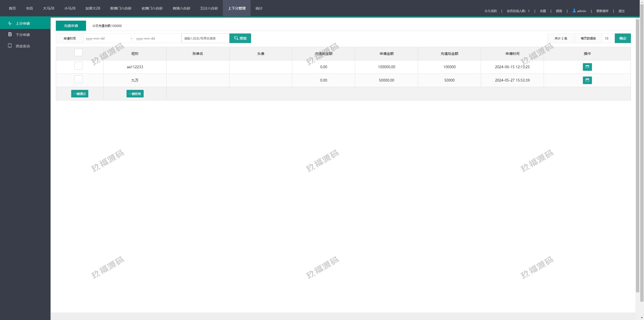Screen dimensions: 644x320
Task: Click the 一键拒绝 button
Action: [x=135, y=94]
